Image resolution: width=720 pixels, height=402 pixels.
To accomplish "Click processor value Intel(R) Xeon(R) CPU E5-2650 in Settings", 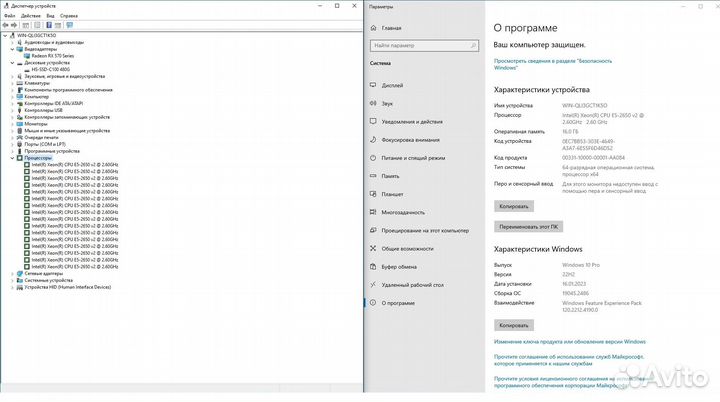I will [x=603, y=119].
